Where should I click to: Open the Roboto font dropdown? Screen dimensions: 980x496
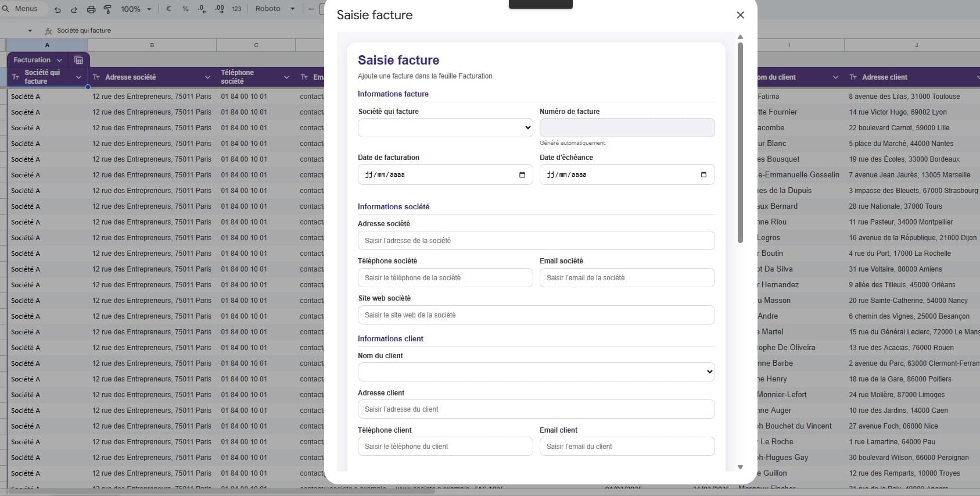(x=275, y=9)
